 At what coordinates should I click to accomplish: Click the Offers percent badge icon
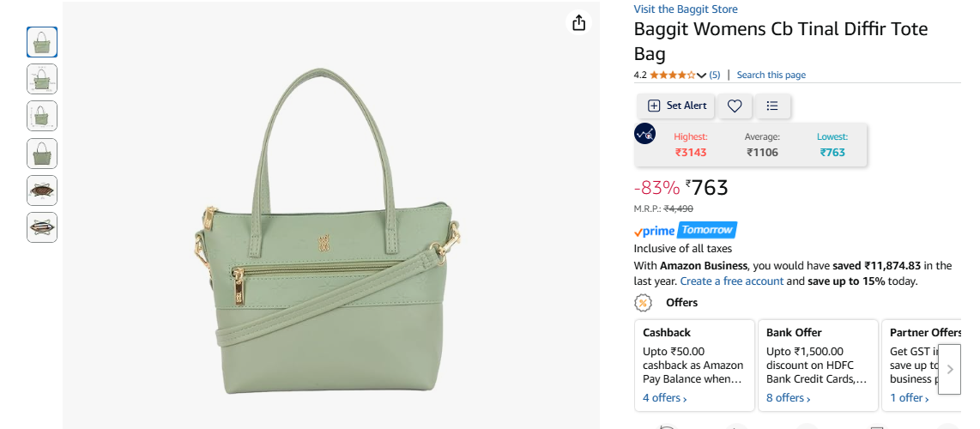(x=643, y=303)
